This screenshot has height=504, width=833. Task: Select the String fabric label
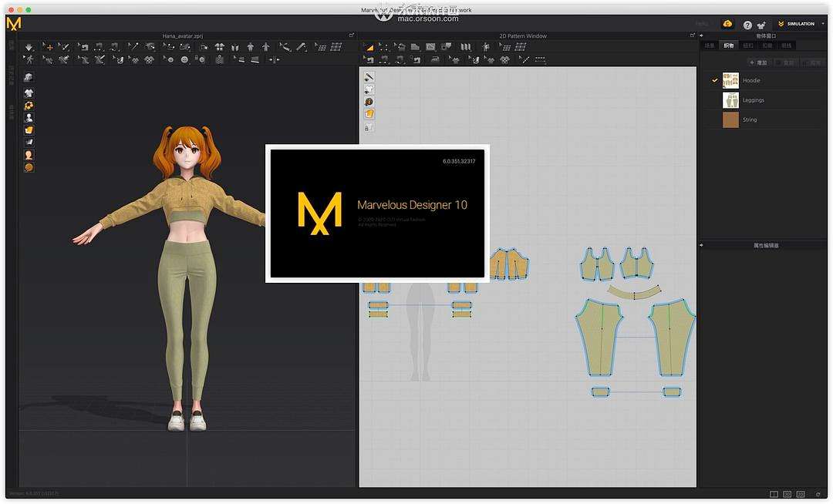[x=750, y=120]
